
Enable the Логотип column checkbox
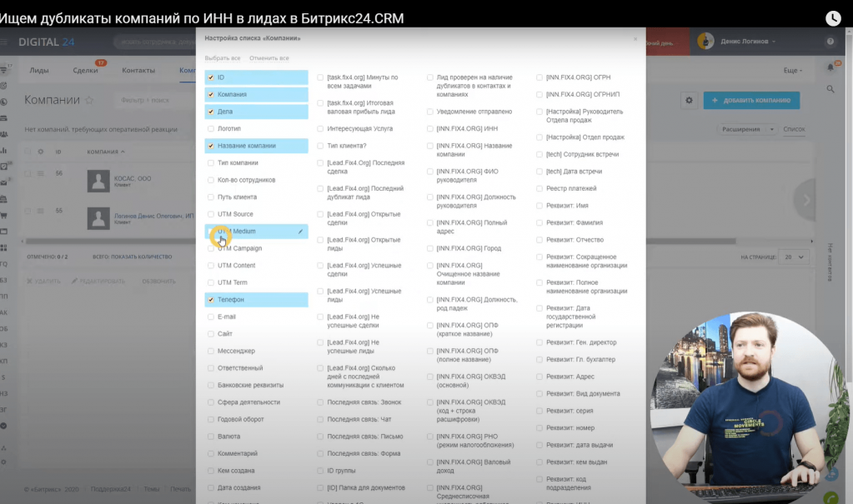(210, 129)
